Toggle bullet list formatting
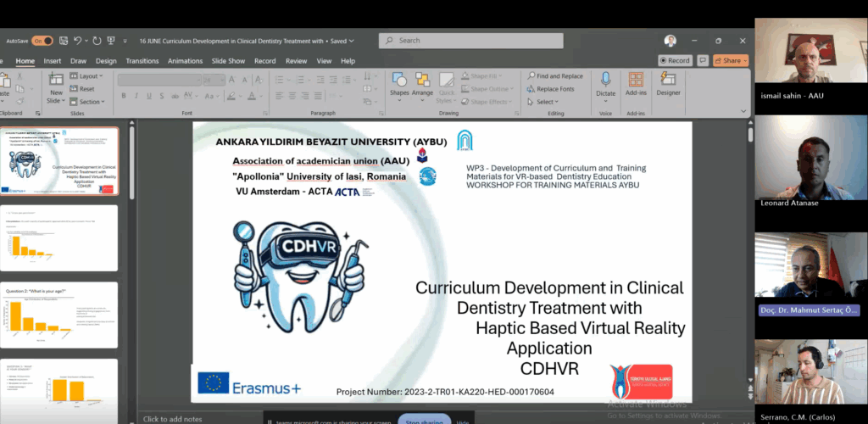868x424 pixels. tap(280, 81)
